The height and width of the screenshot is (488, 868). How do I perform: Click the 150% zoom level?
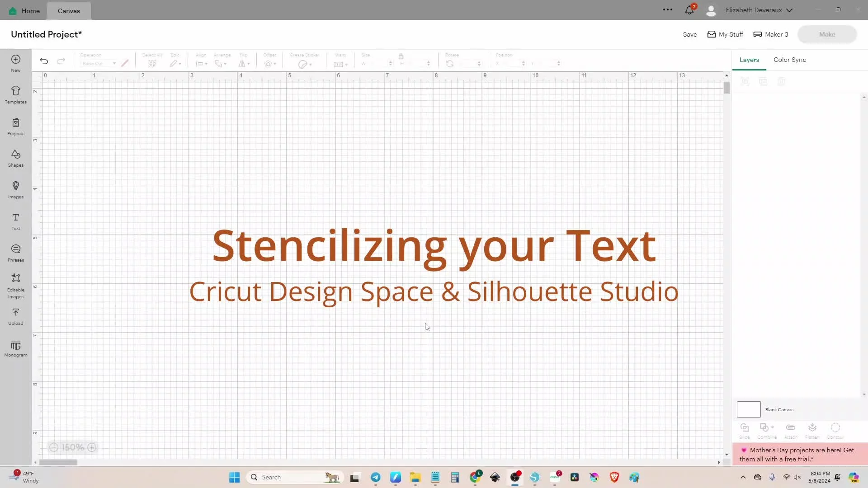73,447
